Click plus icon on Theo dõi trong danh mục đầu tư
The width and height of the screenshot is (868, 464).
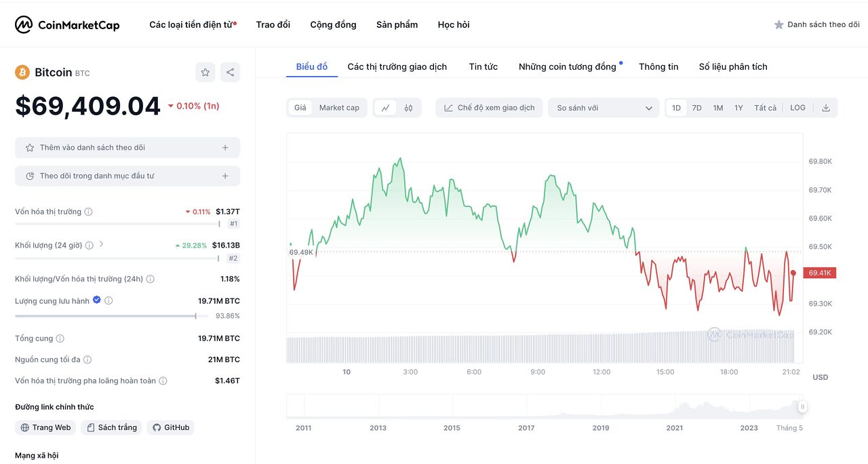[x=225, y=176]
